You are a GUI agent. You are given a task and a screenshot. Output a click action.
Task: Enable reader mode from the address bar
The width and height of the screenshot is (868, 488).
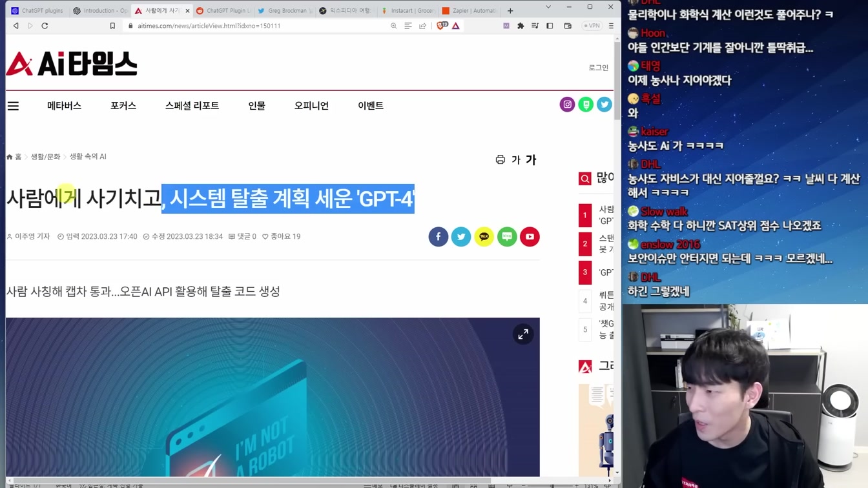coord(408,26)
